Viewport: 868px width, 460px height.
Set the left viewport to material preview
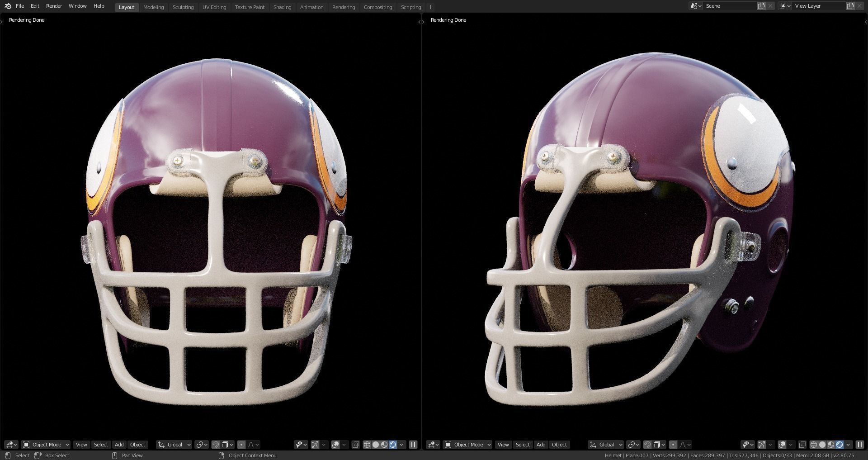[x=384, y=445]
